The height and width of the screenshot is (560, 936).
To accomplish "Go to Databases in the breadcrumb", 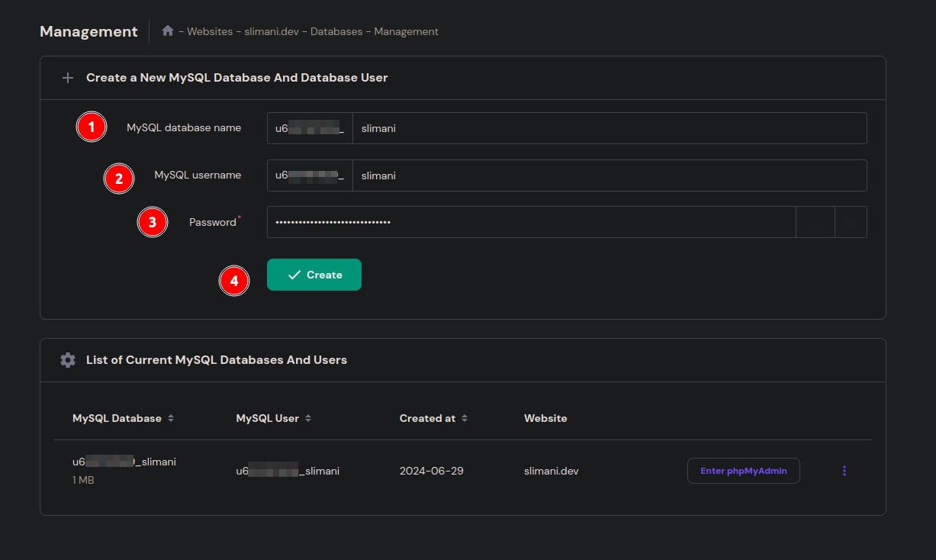I will 337,31.
